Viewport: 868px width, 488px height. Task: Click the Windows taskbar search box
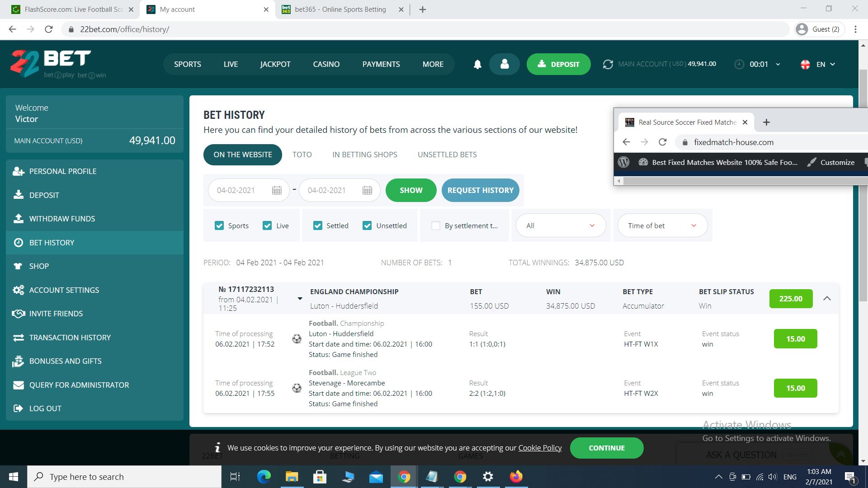click(125, 477)
